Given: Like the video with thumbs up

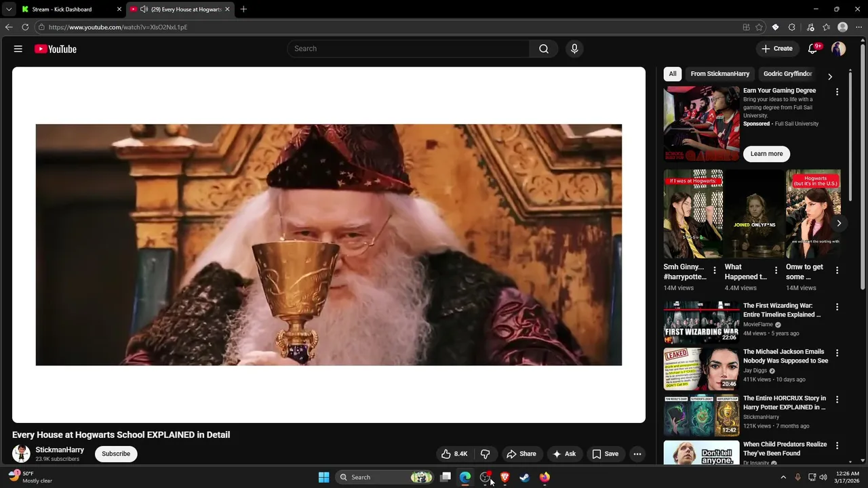Looking at the screenshot, I should (x=454, y=454).
